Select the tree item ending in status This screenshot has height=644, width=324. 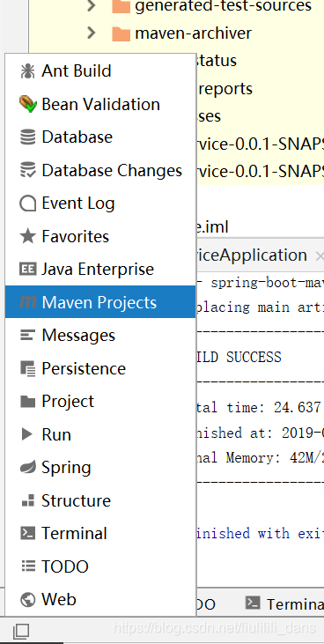pos(217,61)
